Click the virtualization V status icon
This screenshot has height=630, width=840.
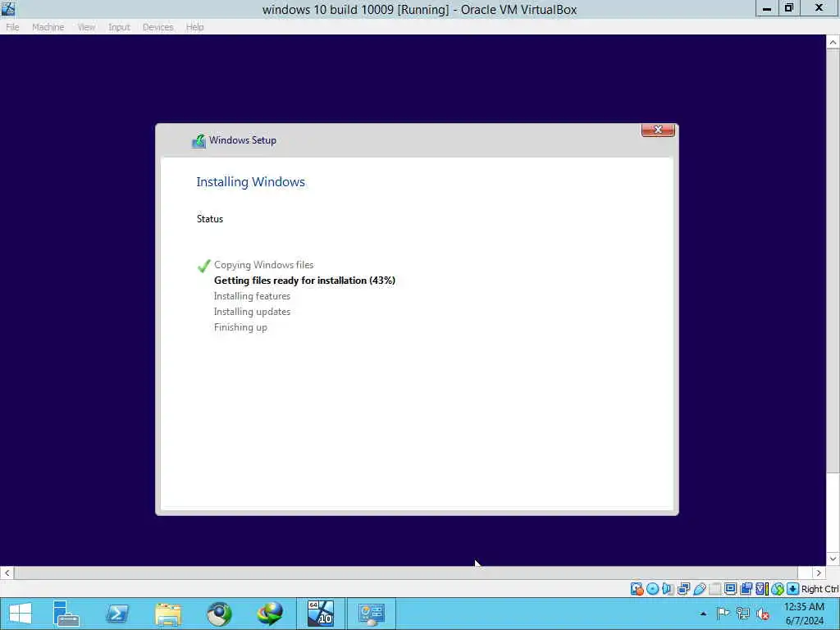tap(762, 589)
